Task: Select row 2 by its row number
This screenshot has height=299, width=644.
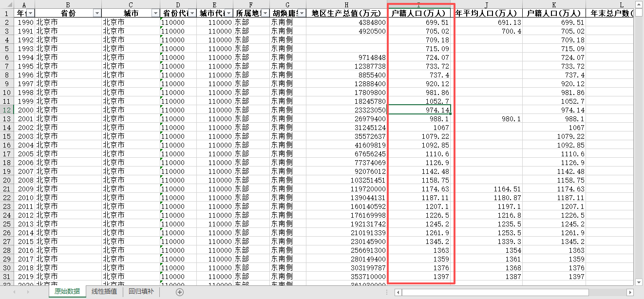Action: click(x=7, y=22)
